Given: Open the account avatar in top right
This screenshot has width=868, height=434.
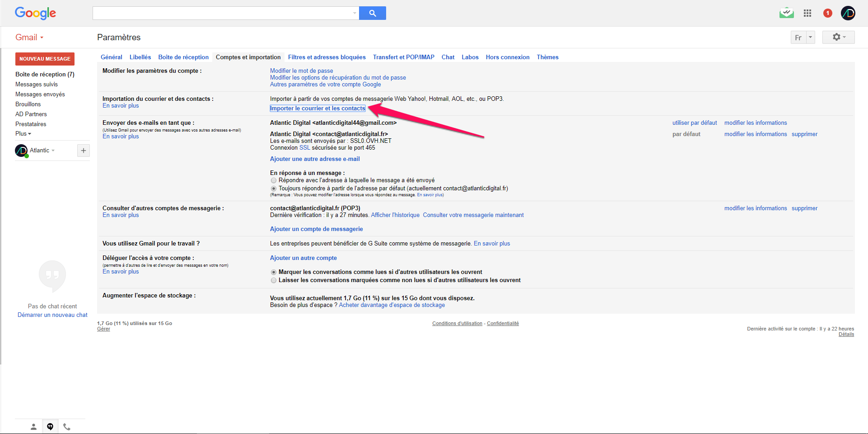Looking at the screenshot, I should tap(848, 13).
